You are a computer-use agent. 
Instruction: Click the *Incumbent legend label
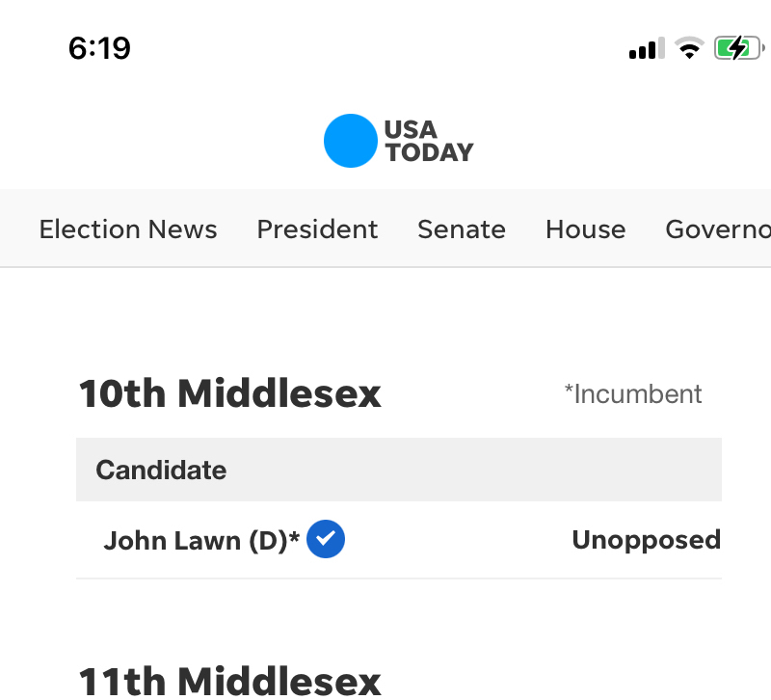(633, 393)
